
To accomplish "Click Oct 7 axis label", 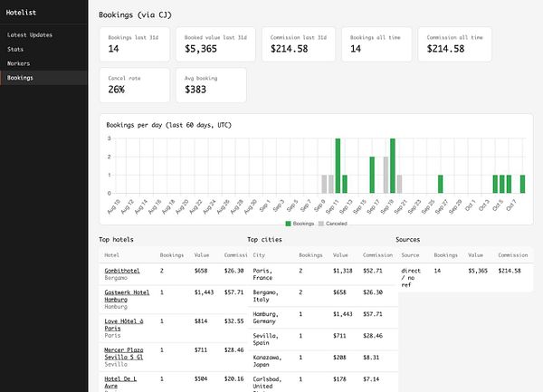I will click(x=510, y=205).
